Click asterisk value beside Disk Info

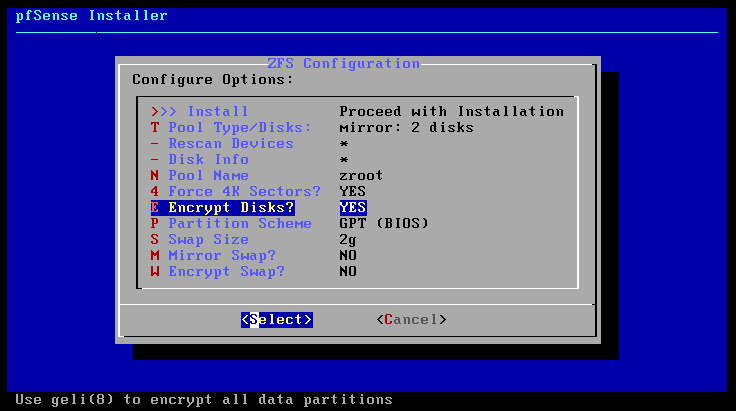point(344,160)
